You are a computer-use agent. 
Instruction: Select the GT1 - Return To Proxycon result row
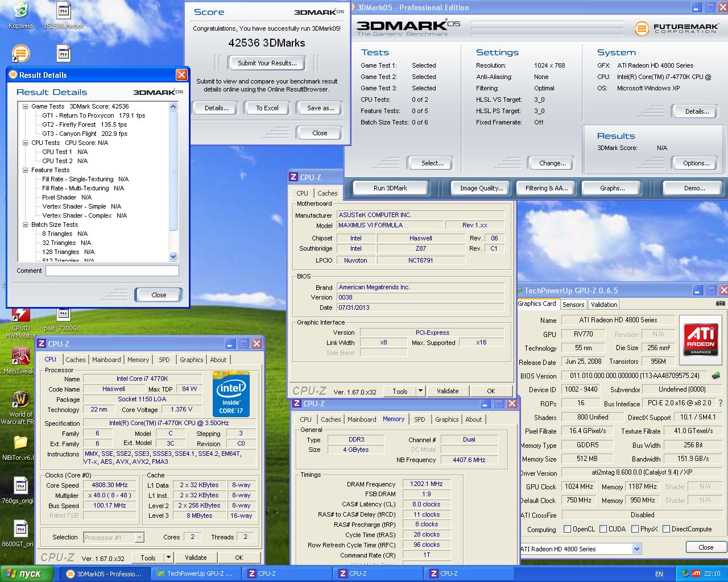(94, 115)
